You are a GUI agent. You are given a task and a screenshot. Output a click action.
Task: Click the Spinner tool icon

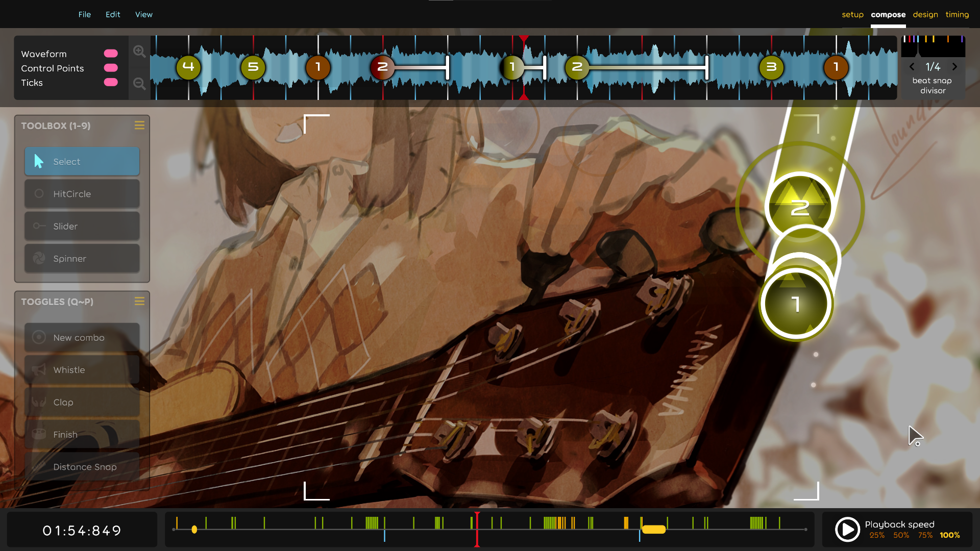[39, 258]
